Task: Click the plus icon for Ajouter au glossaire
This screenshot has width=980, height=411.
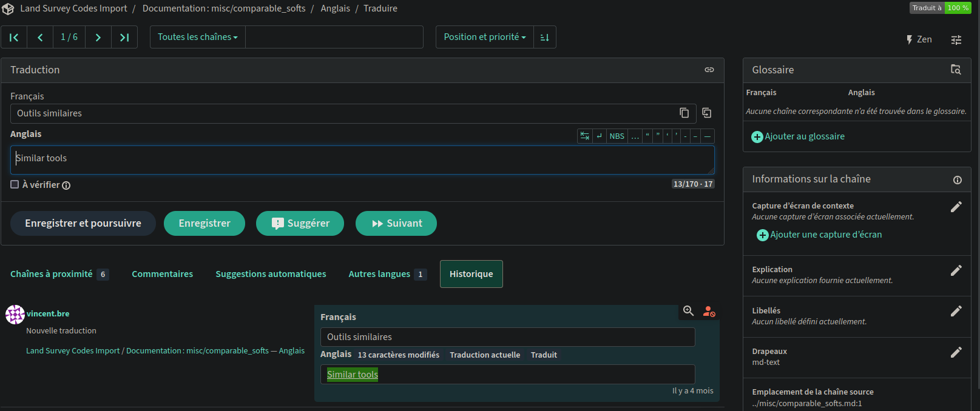Action: pyautogui.click(x=757, y=137)
